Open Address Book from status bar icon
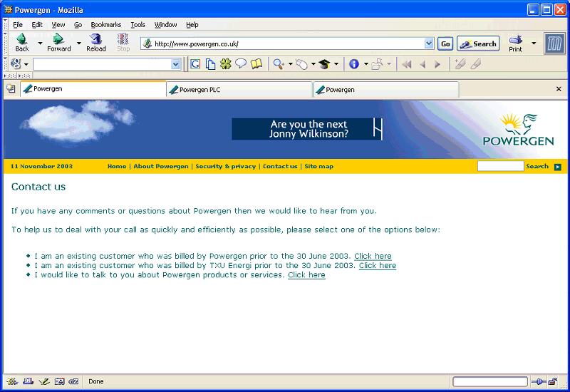 [59, 381]
